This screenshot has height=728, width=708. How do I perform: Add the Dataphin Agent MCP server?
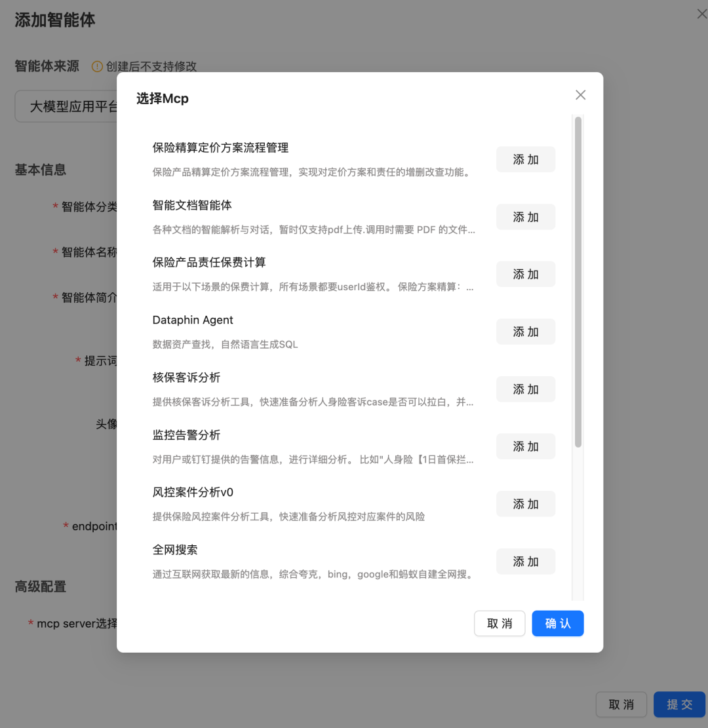[525, 332]
